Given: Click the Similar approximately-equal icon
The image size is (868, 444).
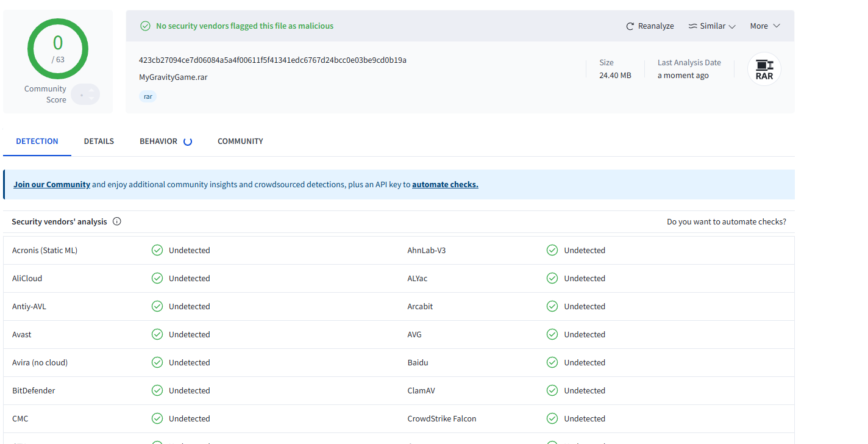Looking at the screenshot, I should 693,26.
